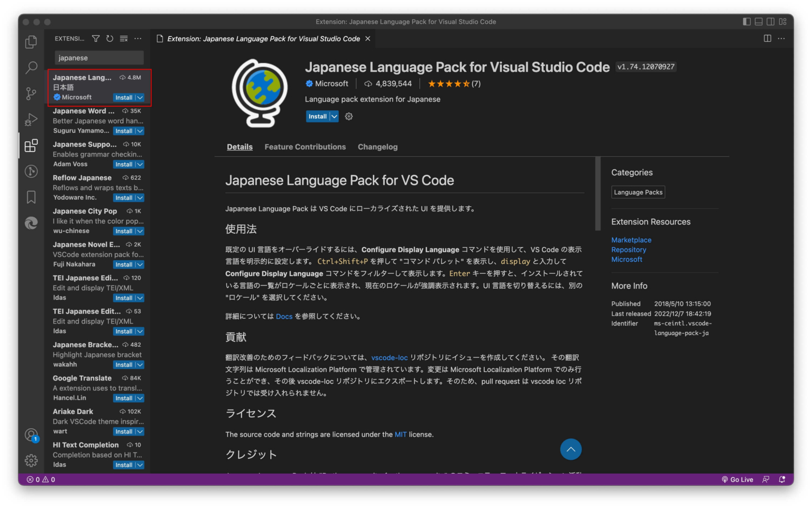Click the Refresh extensions icon
The width and height of the screenshot is (812, 508).
(x=110, y=38)
